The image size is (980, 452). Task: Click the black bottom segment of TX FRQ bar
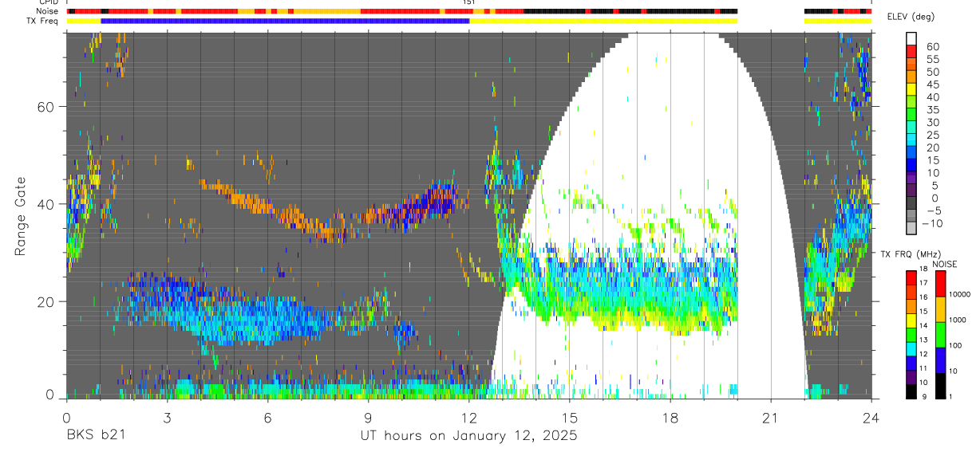(911, 391)
